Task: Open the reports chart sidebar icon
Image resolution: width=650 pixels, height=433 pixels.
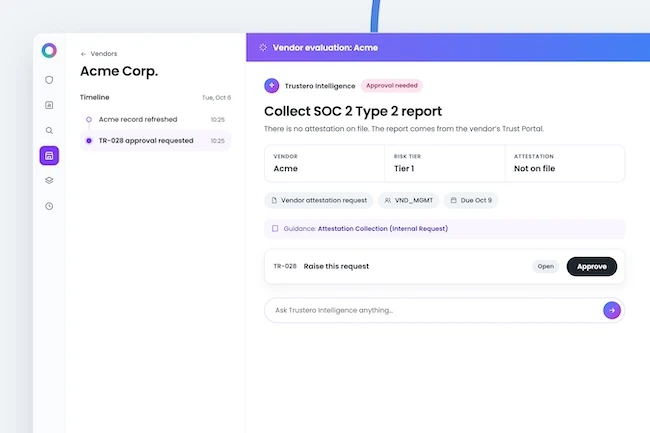Action: 49,105
